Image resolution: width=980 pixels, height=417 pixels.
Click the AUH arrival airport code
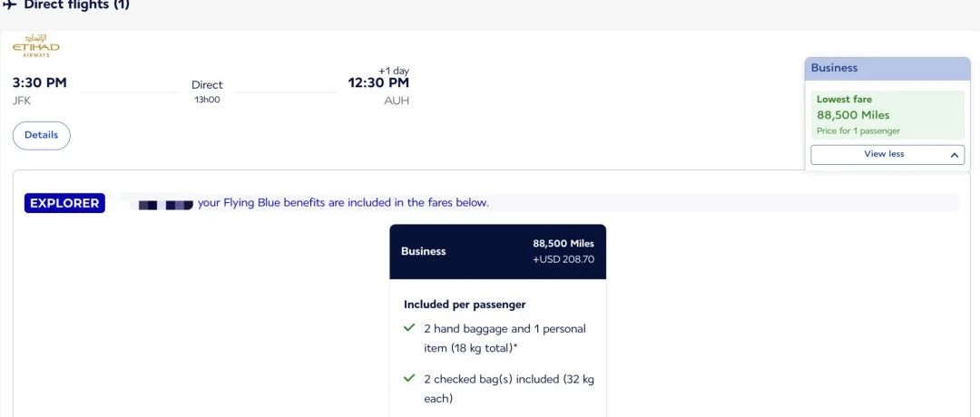pyautogui.click(x=397, y=101)
